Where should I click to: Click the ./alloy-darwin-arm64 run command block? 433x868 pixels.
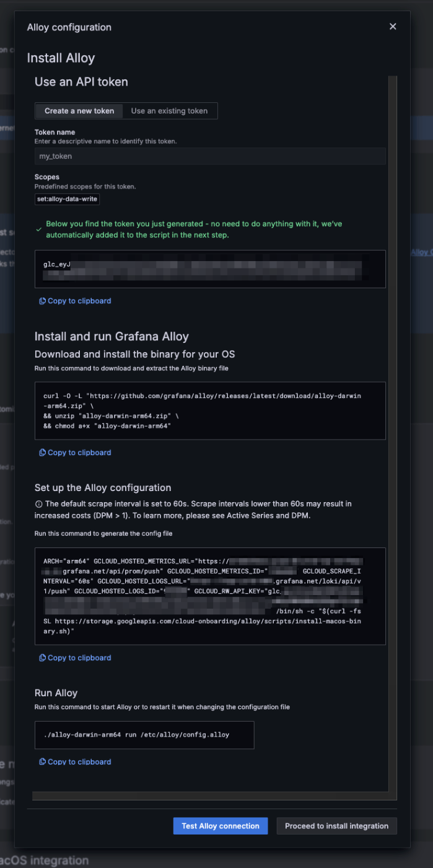click(144, 735)
